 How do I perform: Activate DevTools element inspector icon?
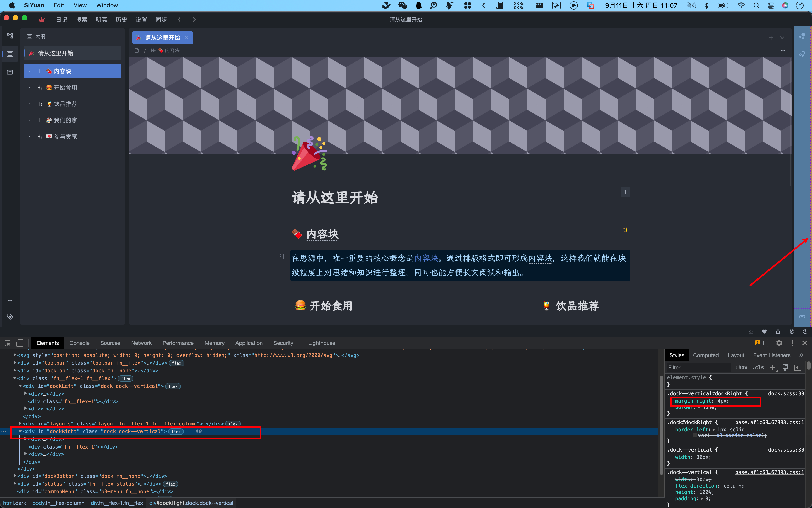[7, 343]
